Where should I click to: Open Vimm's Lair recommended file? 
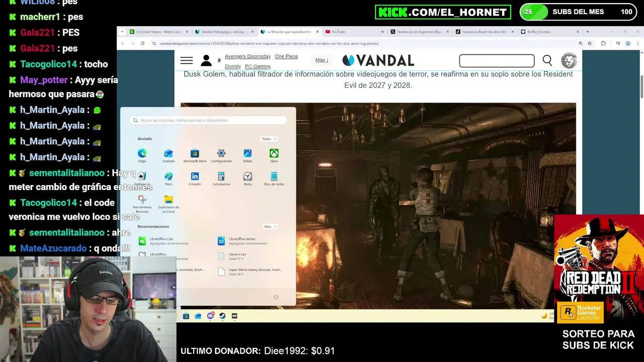pyautogui.click(x=232, y=256)
